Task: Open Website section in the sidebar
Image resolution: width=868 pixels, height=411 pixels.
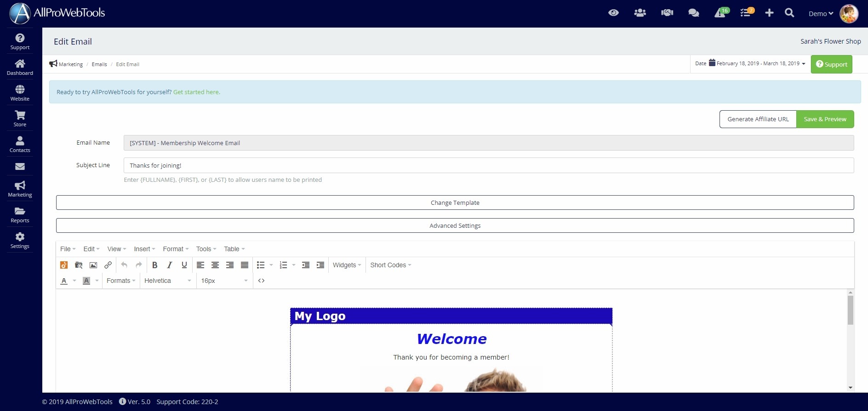Action: click(x=20, y=93)
